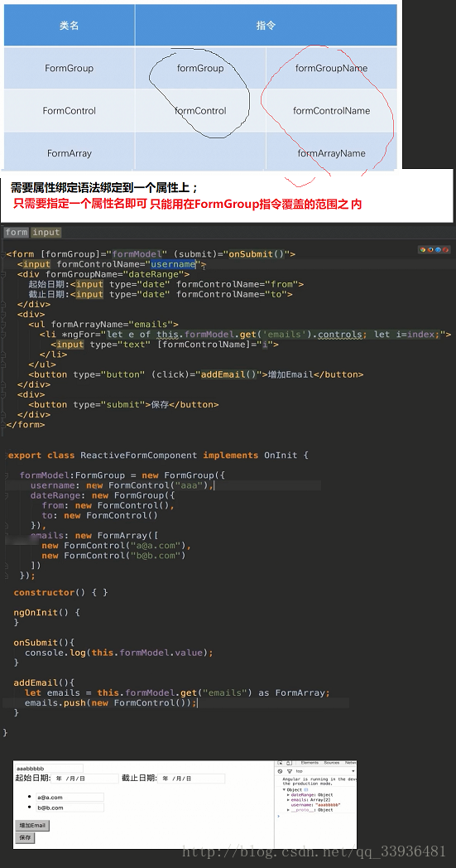Image resolution: width=456 pixels, height=868 pixels.
Task: Click addEmail() in the button click binding
Action: (228, 374)
